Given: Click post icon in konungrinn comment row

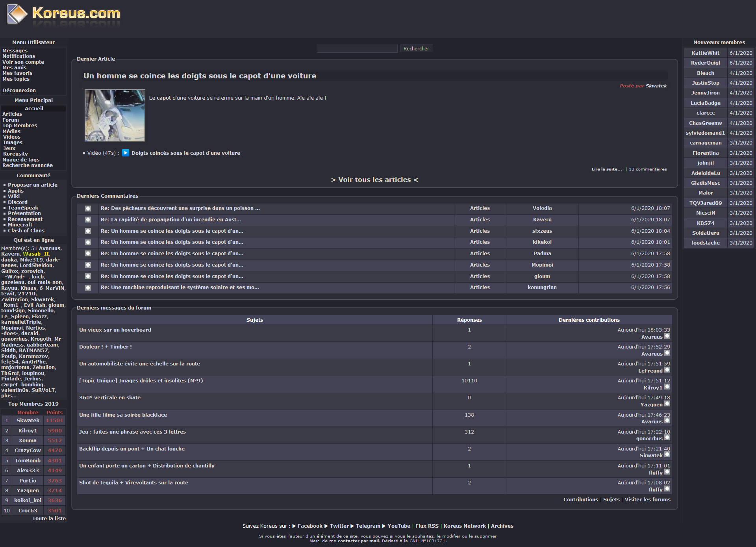Looking at the screenshot, I should coord(88,287).
